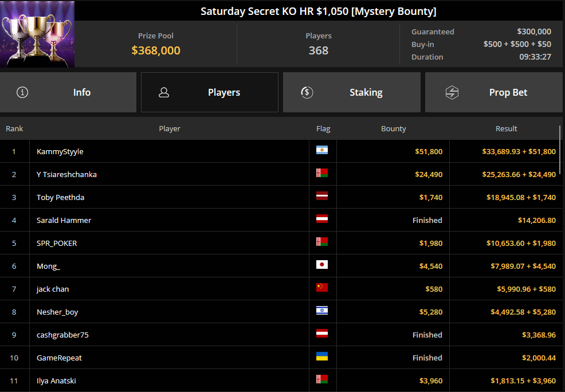Click Y Tsiareshchanka's $24,490 bounty
Screen dimensions: 565x392
tap(429, 174)
